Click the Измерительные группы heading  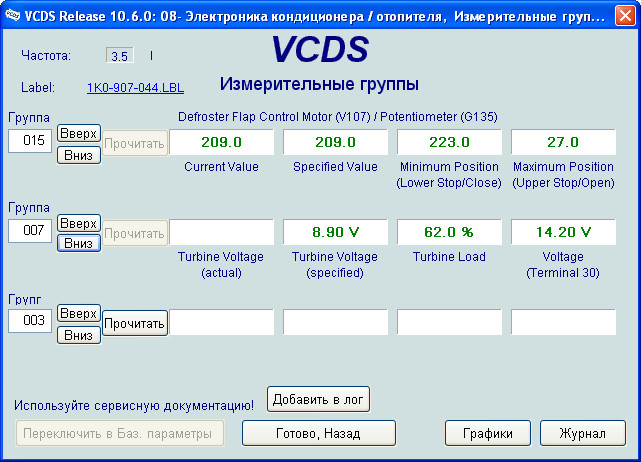319,84
